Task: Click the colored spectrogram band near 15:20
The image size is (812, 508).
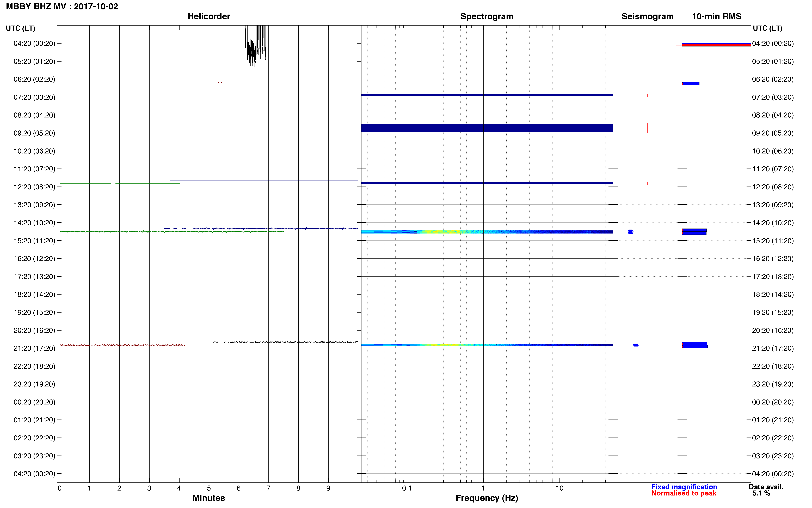Action: tap(487, 232)
